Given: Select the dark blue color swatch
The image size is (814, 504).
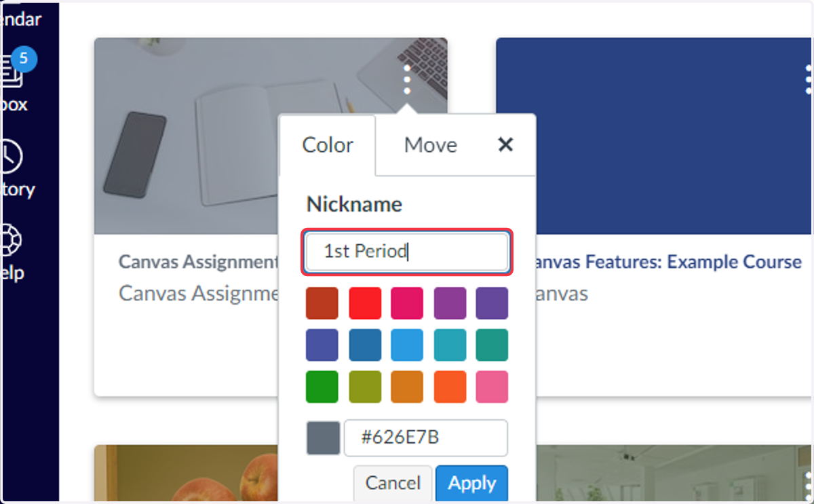Looking at the screenshot, I should pyautogui.click(x=365, y=345).
